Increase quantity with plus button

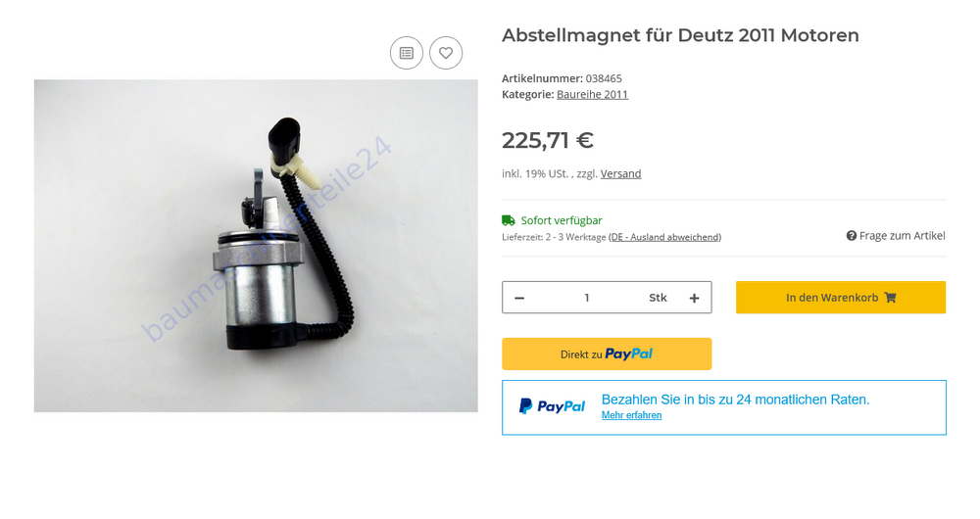(694, 298)
